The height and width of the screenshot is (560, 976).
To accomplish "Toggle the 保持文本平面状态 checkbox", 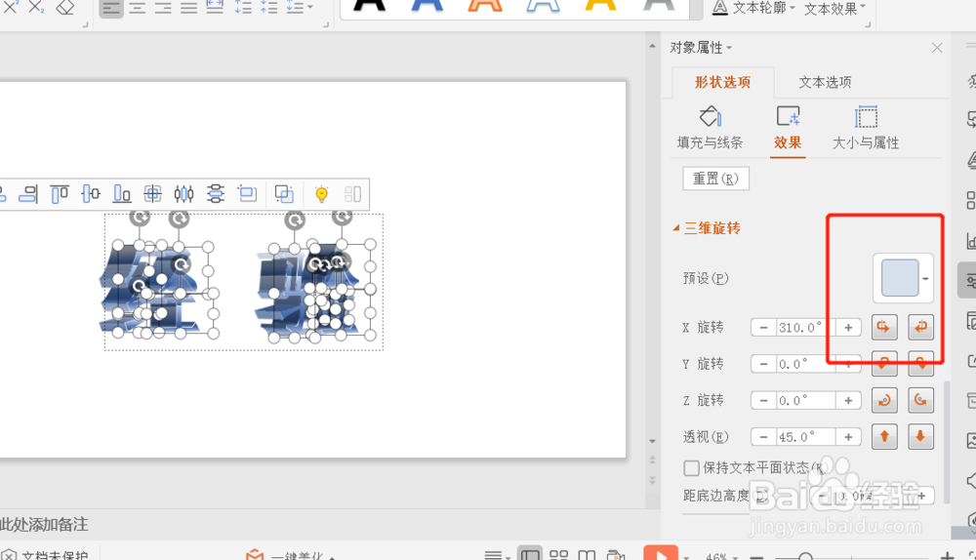I will coord(691,468).
